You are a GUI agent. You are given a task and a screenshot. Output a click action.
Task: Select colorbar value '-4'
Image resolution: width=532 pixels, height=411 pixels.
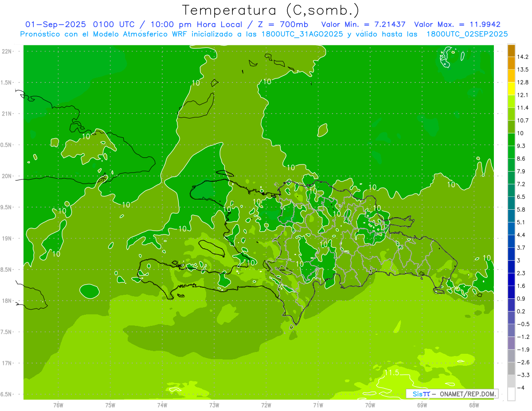[x=521, y=388]
